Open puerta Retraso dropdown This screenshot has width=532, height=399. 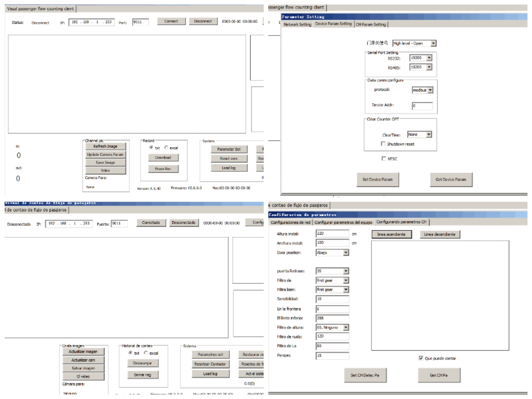332,271
